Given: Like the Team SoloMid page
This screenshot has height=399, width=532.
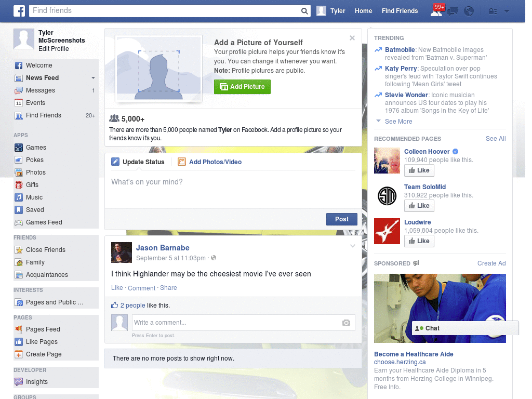Looking at the screenshot, I should (x=419, y=206).
